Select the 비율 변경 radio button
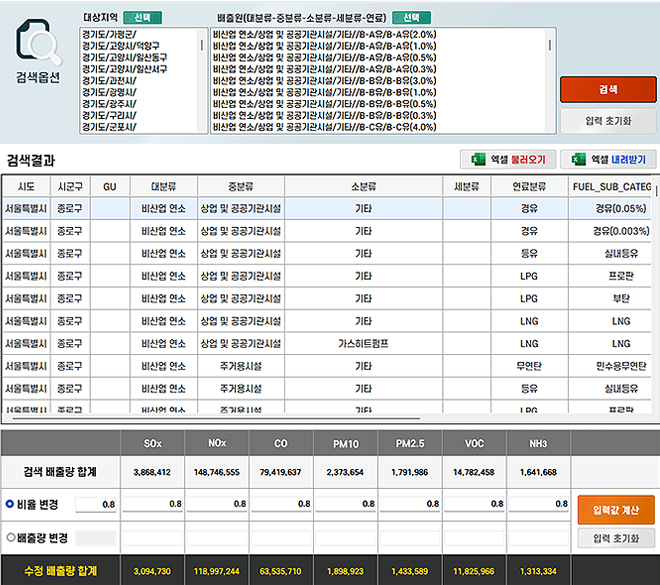The width and height of the screenshot is (660, 585). 10,504
